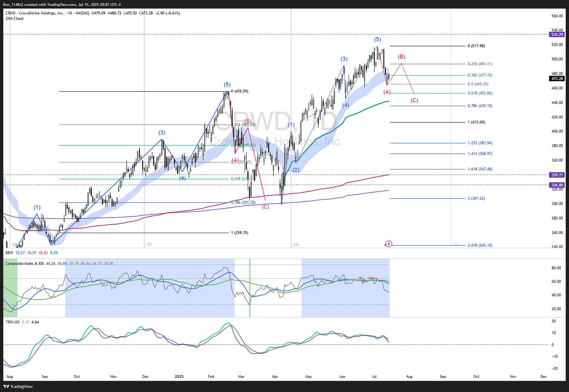Click the Fibonacci 1.272 (383.94) label

(480, 143)
